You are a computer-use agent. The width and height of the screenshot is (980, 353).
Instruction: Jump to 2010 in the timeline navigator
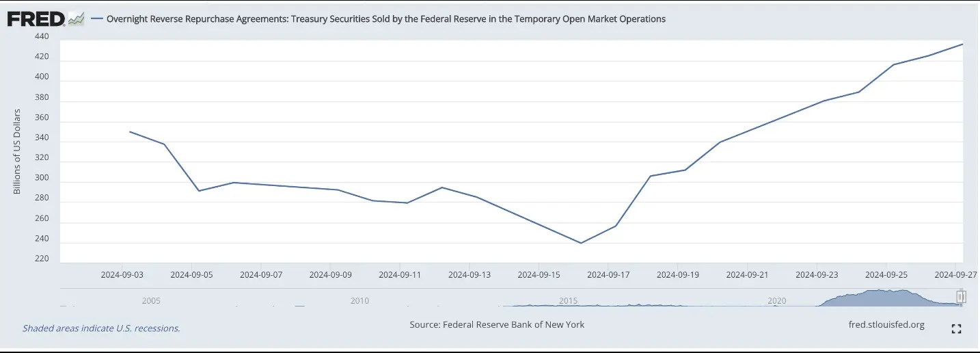[359, 300]
